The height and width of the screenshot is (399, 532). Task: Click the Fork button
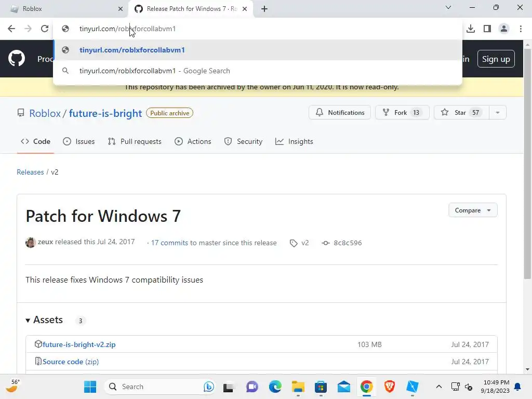click(402, 112)
